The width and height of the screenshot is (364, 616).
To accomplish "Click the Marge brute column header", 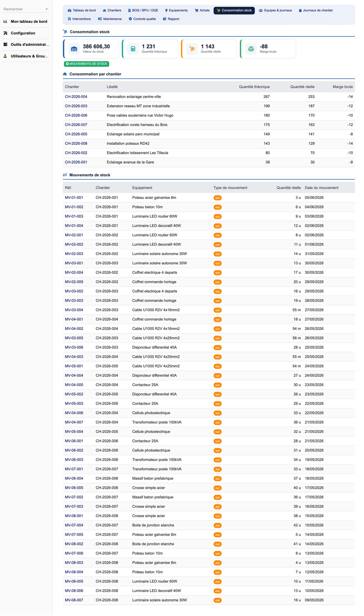I will [x=343, y=87].
